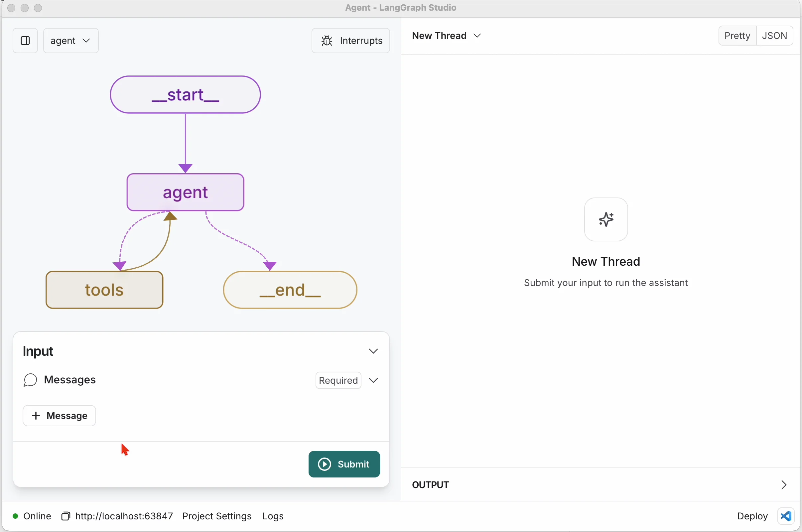Open the agent graph dropdown
802x532 pixels.
(x=71, y=41)
